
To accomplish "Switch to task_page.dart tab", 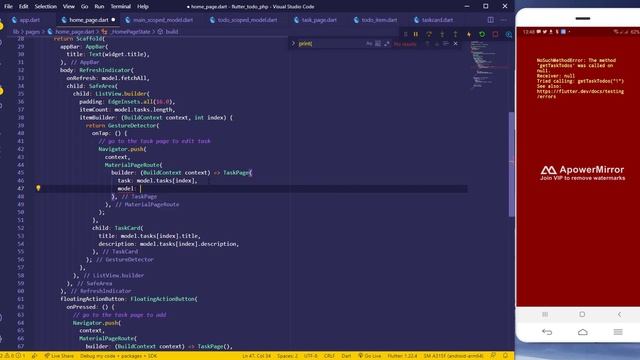I will 318,20.
